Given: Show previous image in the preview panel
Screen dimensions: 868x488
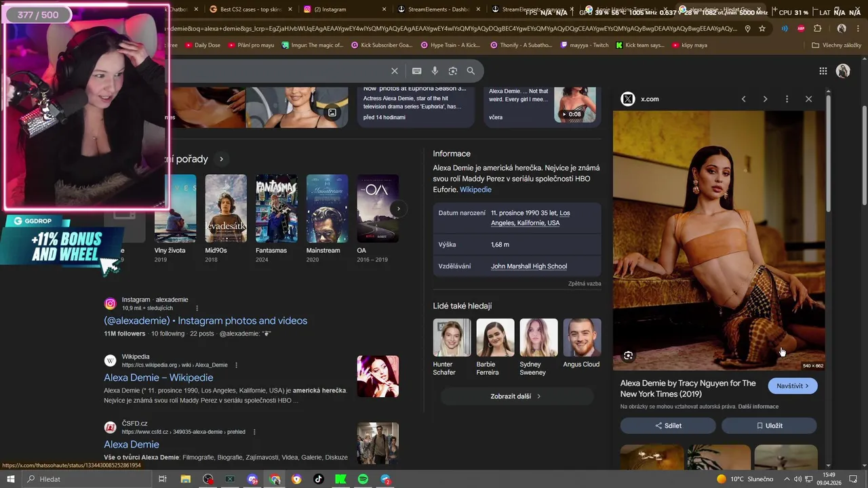Looking at the screenshot, I should [x=743, y=99].
